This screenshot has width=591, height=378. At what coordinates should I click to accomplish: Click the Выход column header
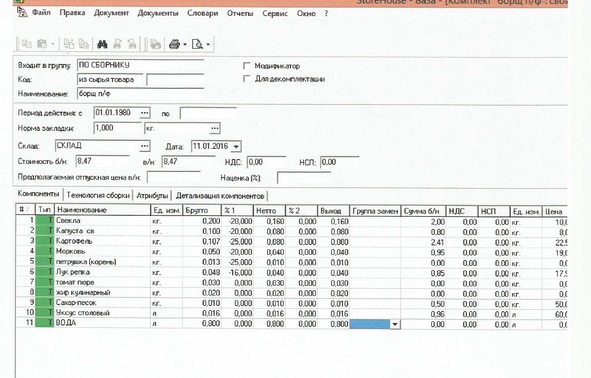[x=334, y=211]
